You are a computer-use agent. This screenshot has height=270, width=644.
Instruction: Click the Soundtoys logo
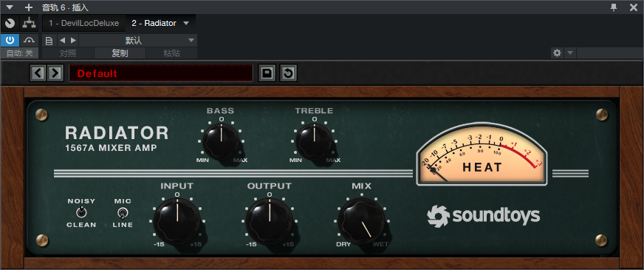[x=484, y=216]
